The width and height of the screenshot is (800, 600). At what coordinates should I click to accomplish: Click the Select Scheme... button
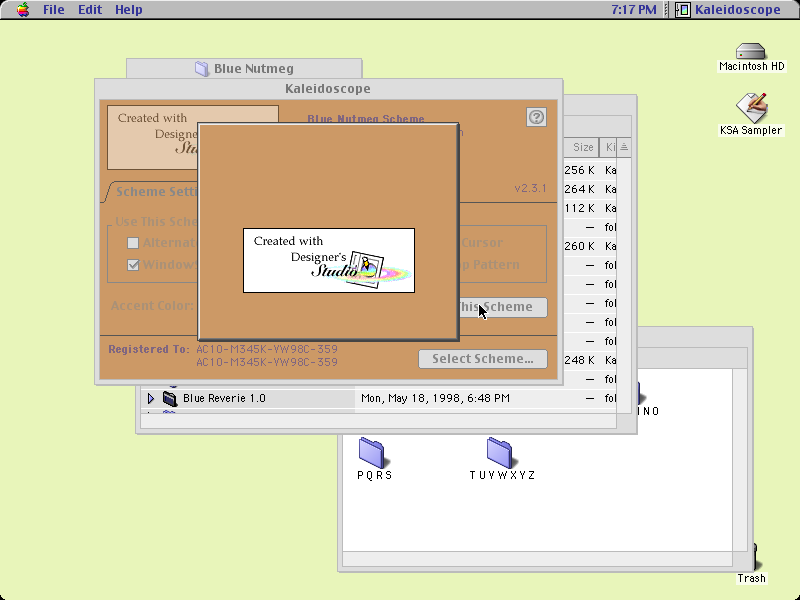(483, 359)
